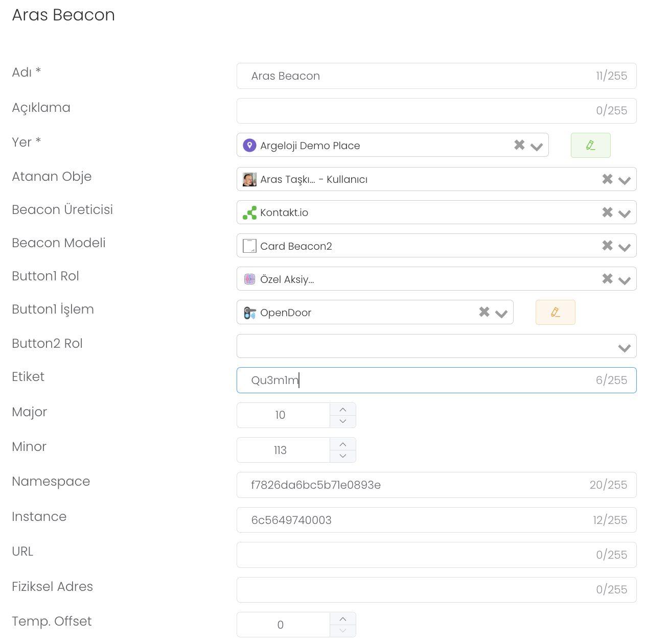
Task: Expand the Beacon Modeli dropdown
Action: [624, 247]
